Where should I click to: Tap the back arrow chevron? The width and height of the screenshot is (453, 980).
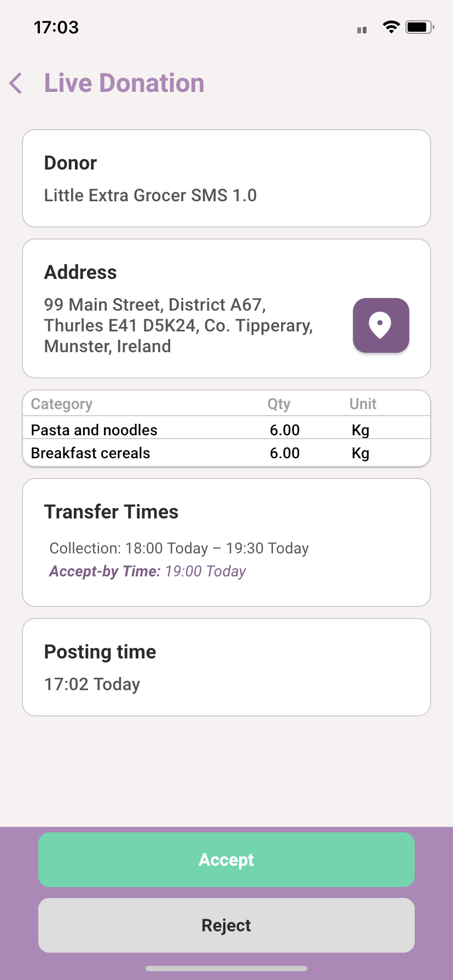(x=16, y=83)
